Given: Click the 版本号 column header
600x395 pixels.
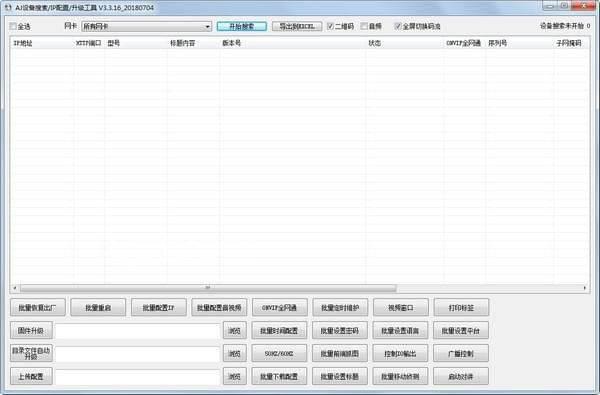Looking at the screenshot, I should (x=293, y=43).
